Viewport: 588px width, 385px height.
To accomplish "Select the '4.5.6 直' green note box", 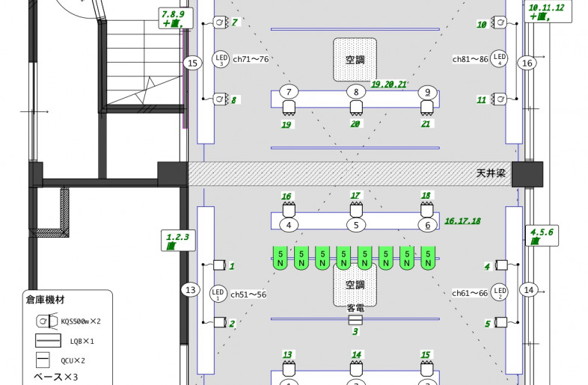I will (542, 235).
